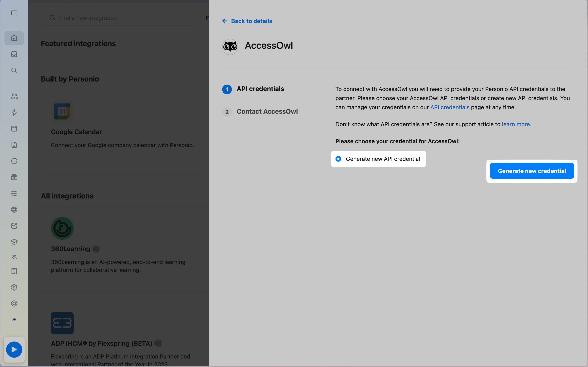Open the Documents sidebar icon
The image size is (588, 367).
14,145
